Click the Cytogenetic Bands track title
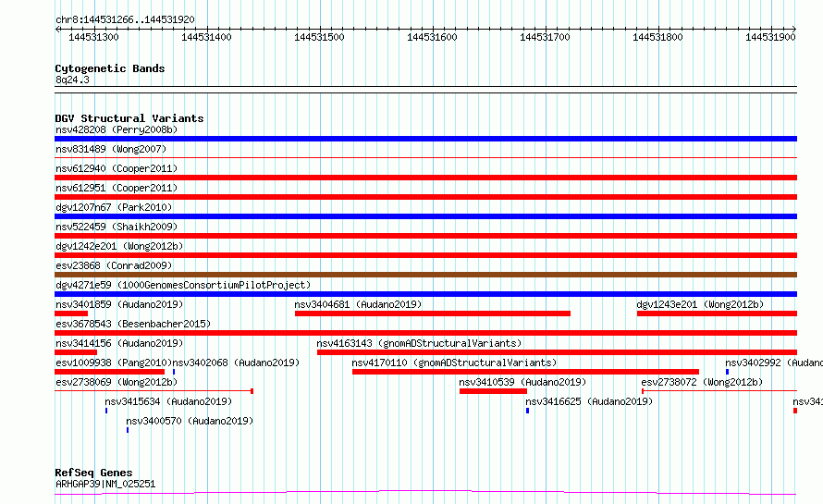 110,68
